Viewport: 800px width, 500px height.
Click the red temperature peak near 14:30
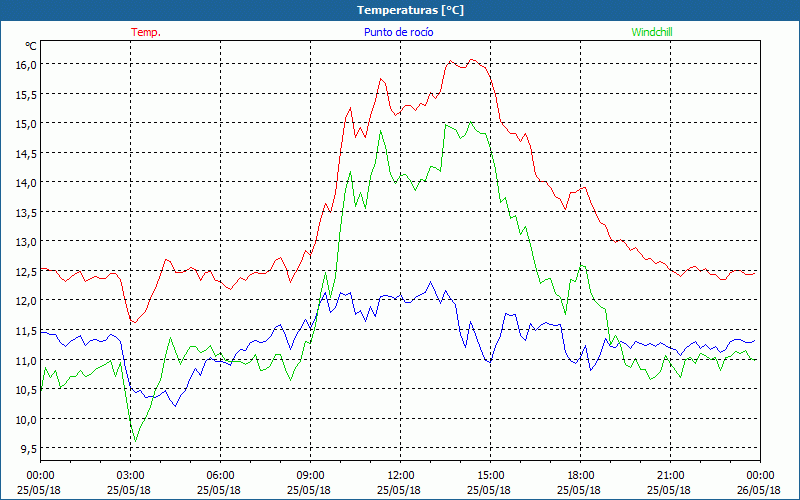tap(472, 60)
